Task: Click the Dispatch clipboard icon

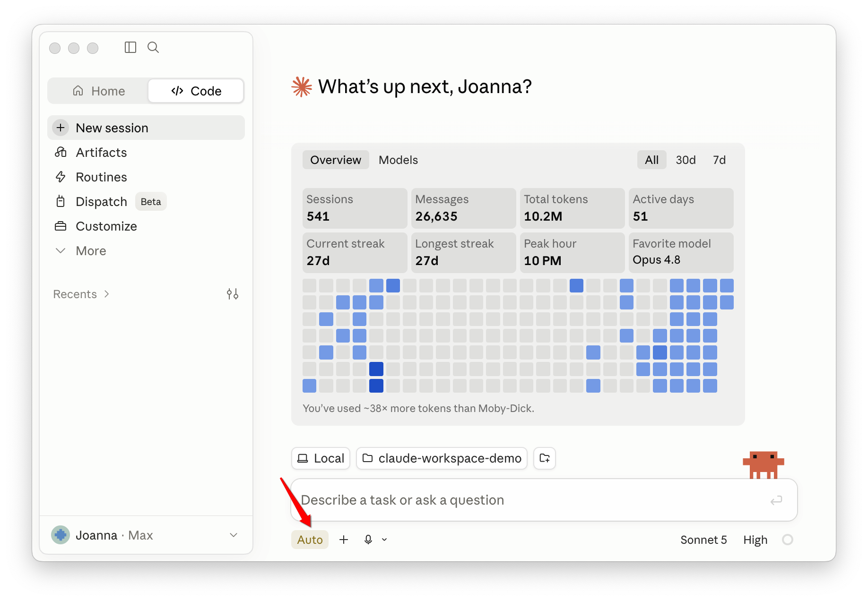Action: click(x=61, y=201)
